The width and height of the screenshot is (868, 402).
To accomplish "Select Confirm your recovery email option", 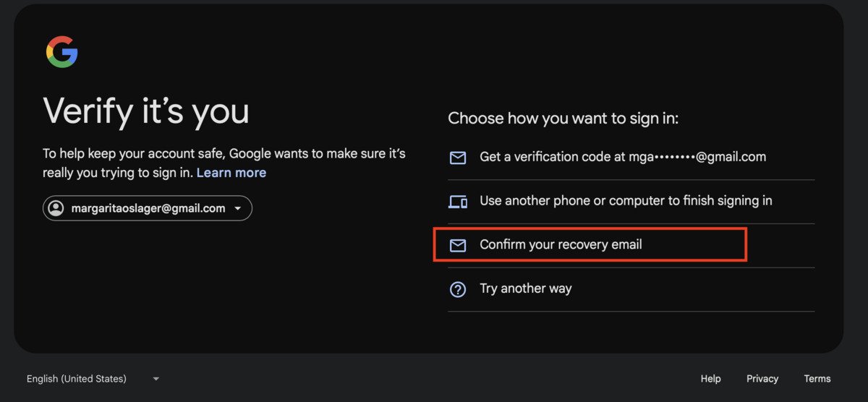I will point(561,244).
